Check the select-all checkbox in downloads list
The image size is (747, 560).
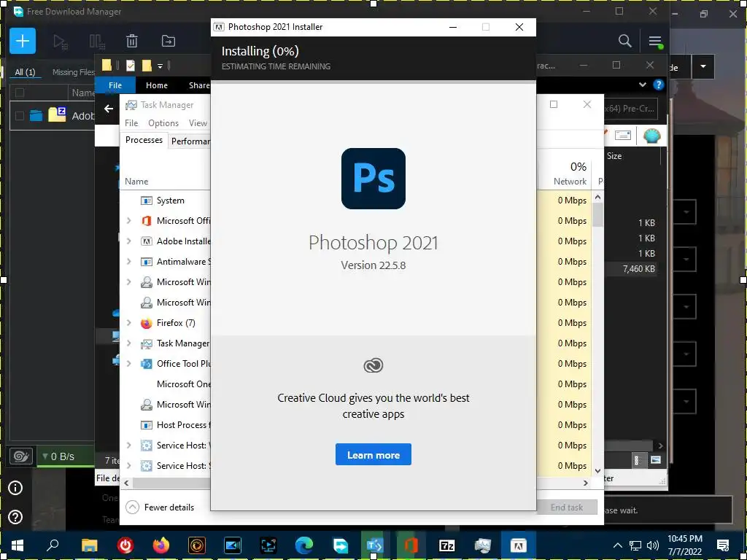[x=20, y=93]
